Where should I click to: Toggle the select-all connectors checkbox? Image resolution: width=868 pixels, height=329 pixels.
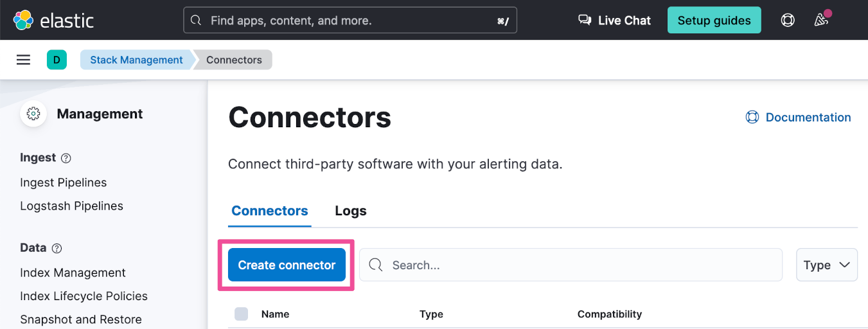coord(241,314)
